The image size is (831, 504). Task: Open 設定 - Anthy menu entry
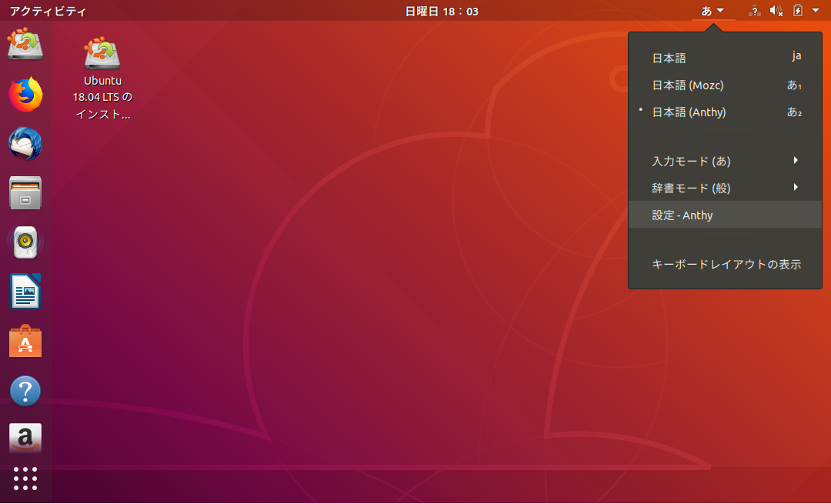(x=682, y=215)
